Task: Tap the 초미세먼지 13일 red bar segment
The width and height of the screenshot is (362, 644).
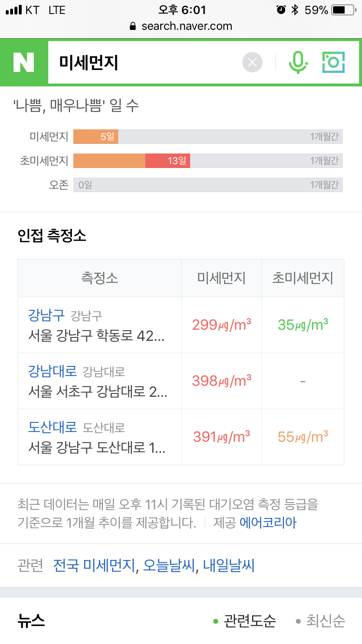Action: [168, 161]
